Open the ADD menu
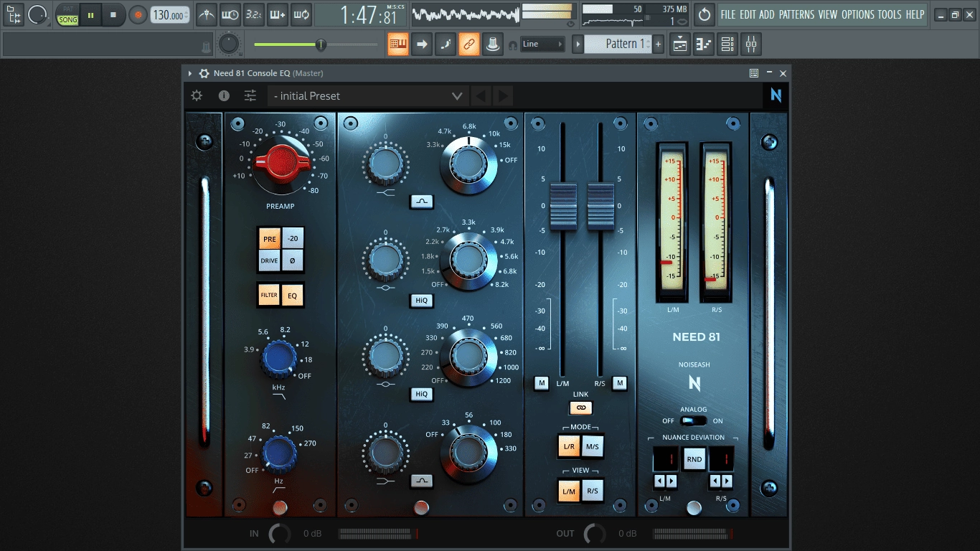Viewport: 980px width, 551px height. click(x=767, y=14)
